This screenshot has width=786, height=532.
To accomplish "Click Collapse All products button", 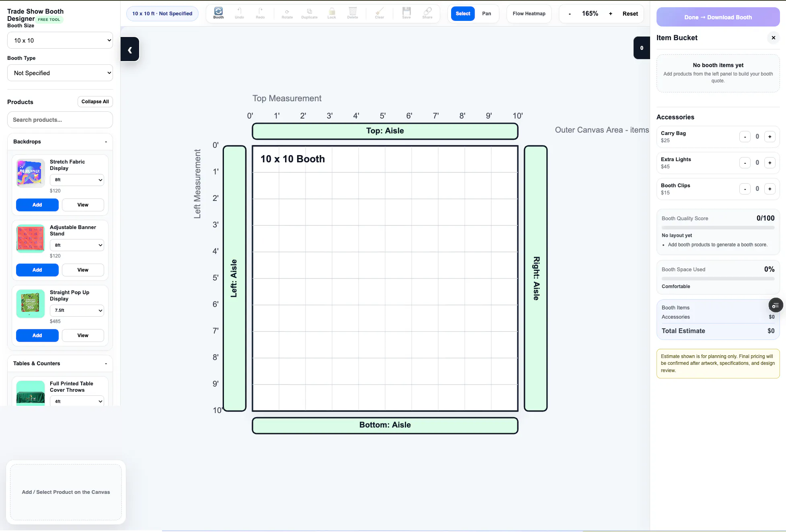I will click(x=95, y=102).
